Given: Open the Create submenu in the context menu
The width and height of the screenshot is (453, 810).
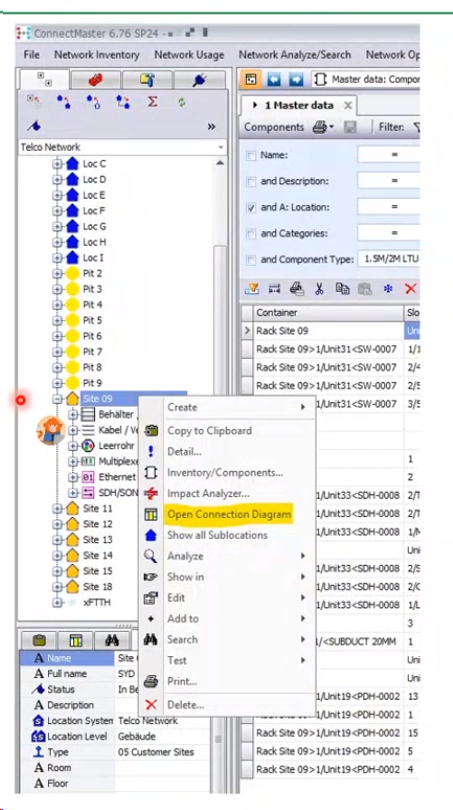Looking at the screenshot, I should tap(227, 407).
